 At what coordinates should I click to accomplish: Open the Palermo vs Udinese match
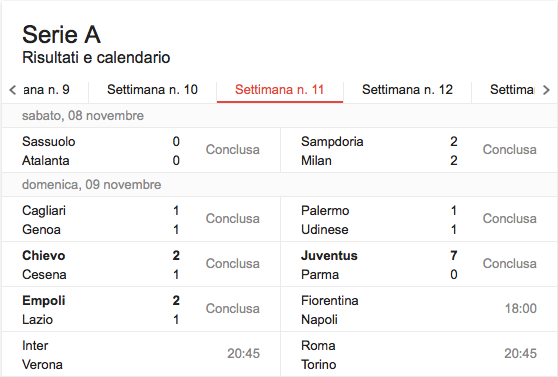coord(419,219)
